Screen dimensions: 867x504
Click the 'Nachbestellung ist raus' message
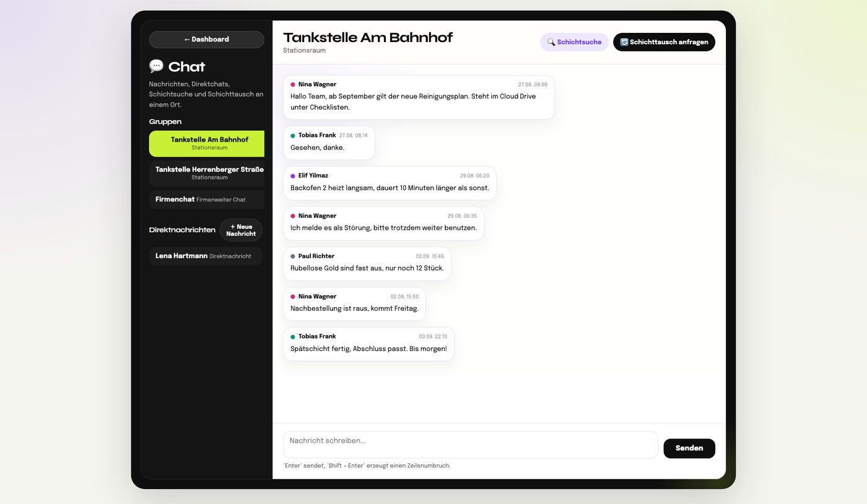click(x=354, y=304)
